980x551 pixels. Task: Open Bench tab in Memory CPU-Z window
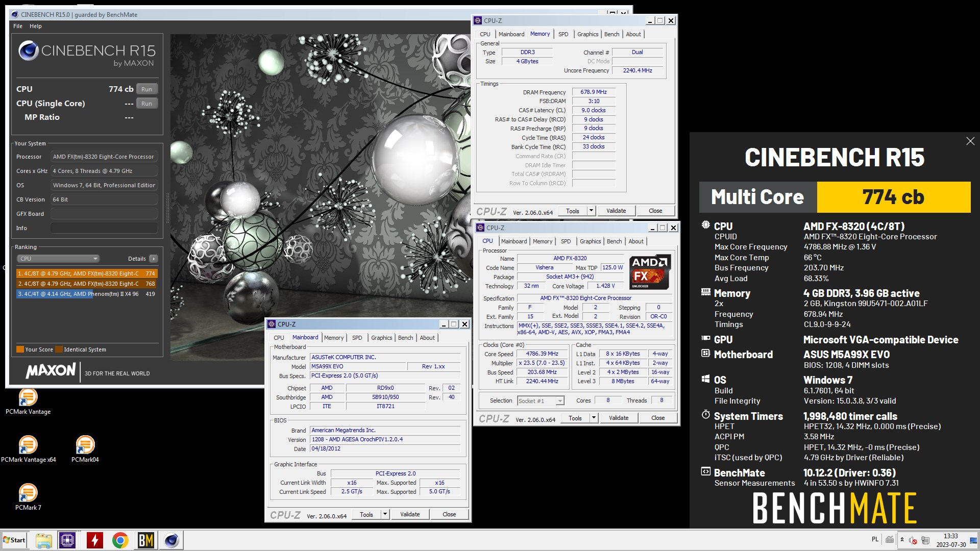(611, 34)
